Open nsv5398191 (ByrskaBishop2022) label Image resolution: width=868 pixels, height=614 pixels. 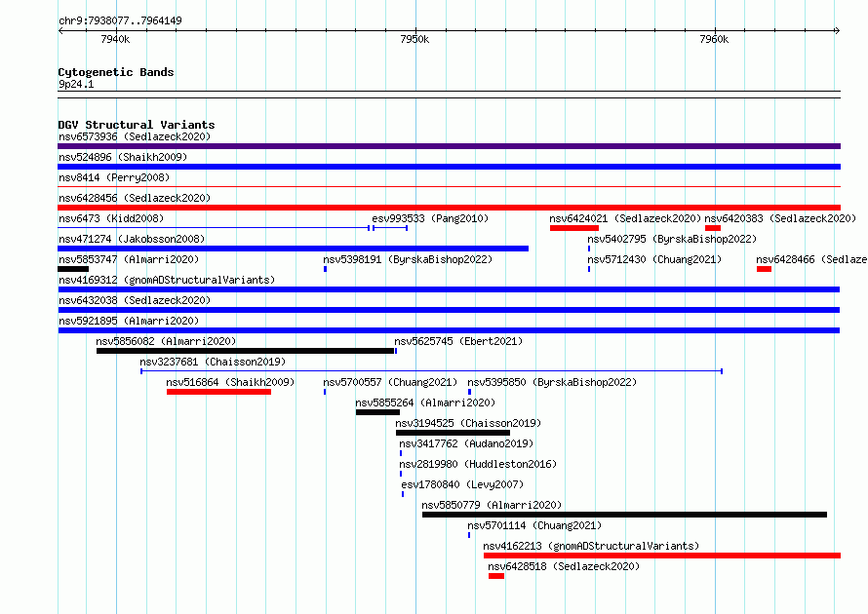[x=408, y=259]
